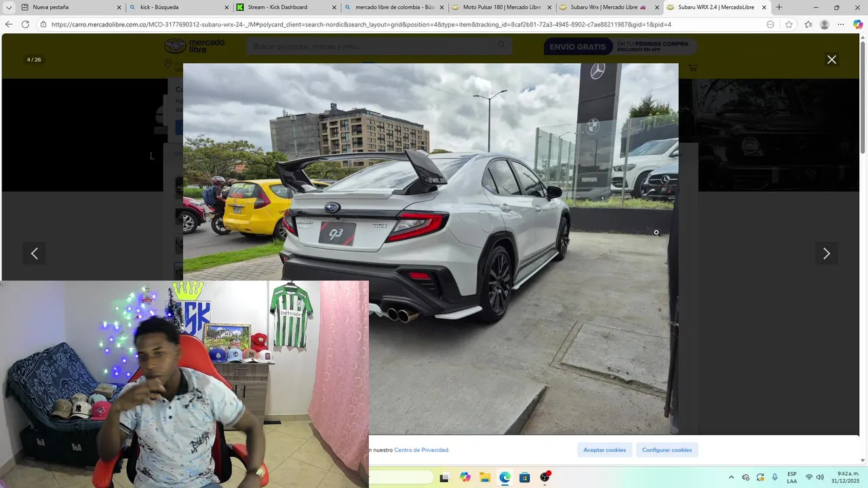Open a new browser tab
This screenshot has width=868, height=488.
[x=779, y=7]
